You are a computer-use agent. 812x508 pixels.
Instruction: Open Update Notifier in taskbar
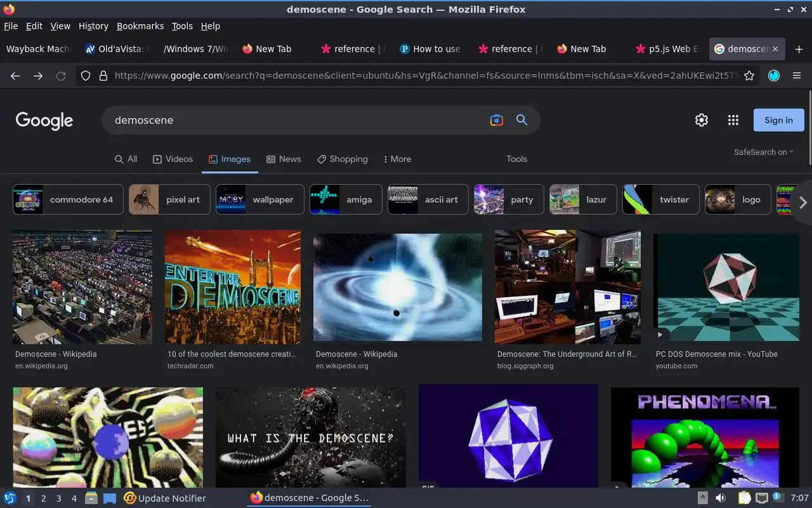[x=165, y=498]
